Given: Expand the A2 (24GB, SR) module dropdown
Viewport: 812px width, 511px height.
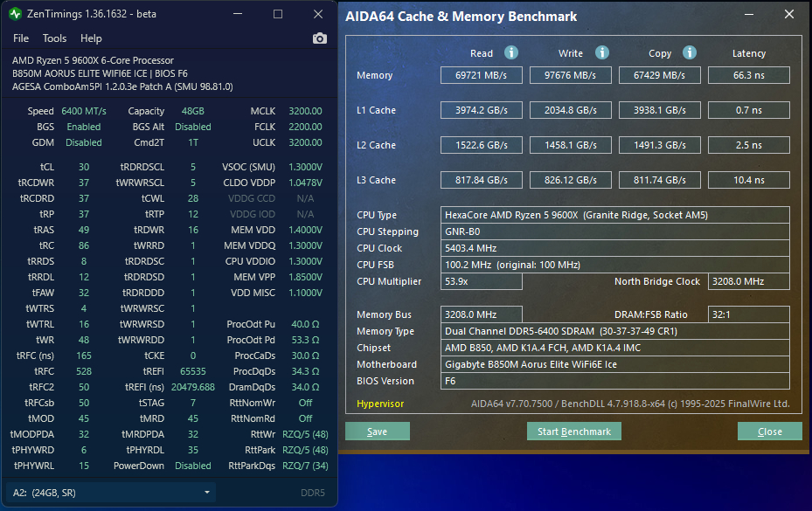Looking at the screenshot, I should [x=111, y=493].
